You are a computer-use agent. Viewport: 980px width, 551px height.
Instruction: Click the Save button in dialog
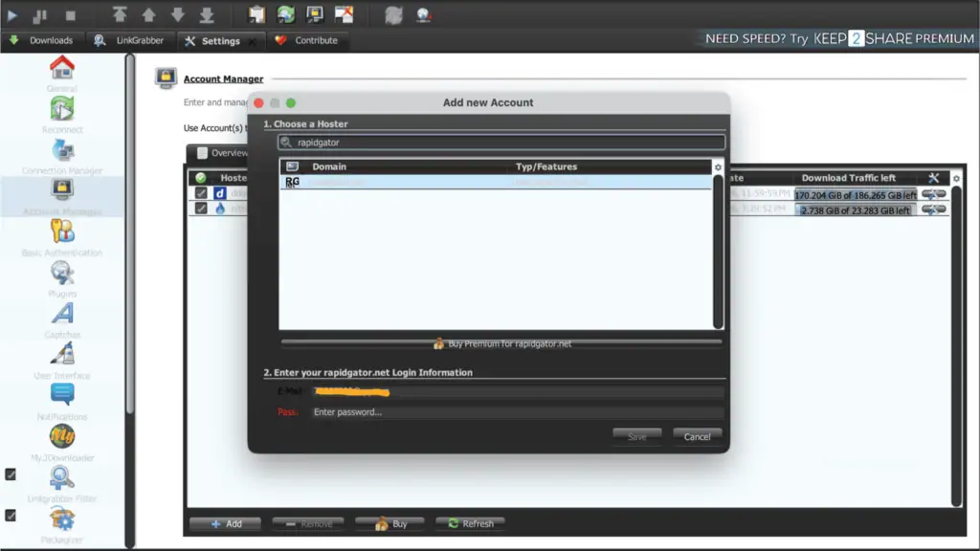coord(636,436)
